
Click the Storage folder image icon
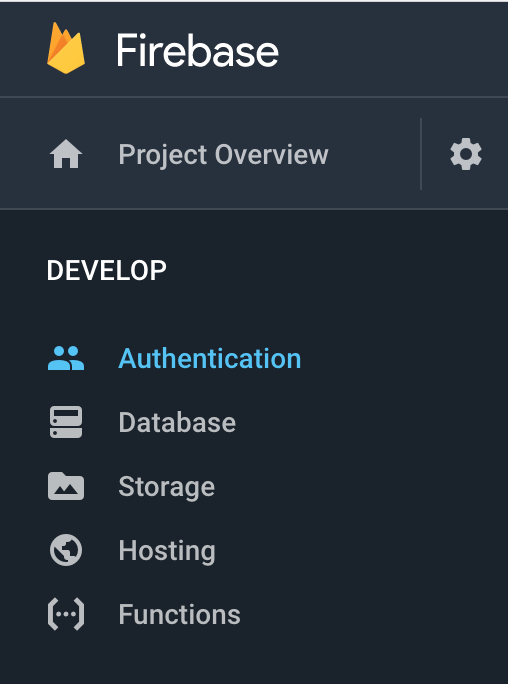(66, 486)
